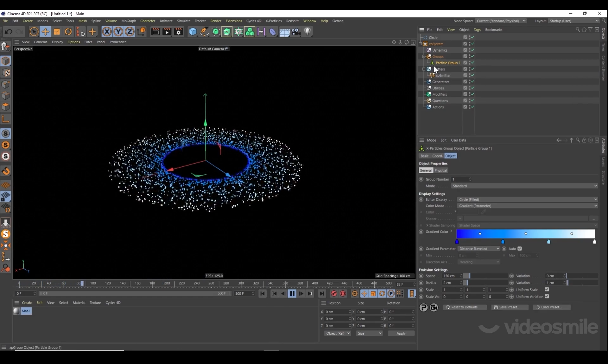608x364 pixels.
Task: Click the Light bulb icon
Action: (307, 32)
